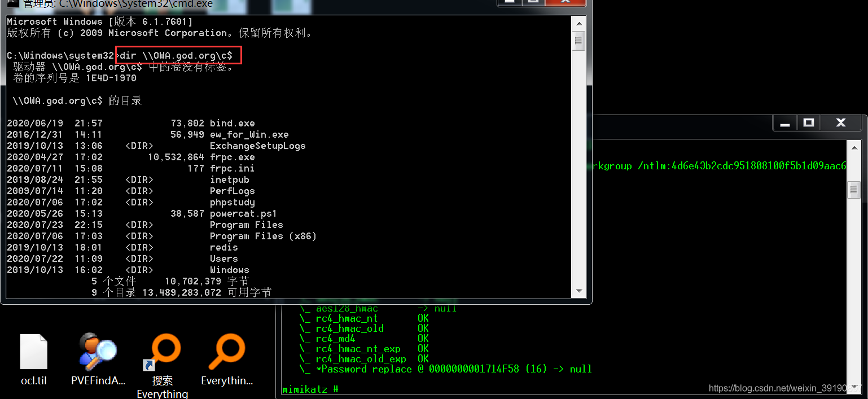Click the cmd window scrollbar thumb

578,41
